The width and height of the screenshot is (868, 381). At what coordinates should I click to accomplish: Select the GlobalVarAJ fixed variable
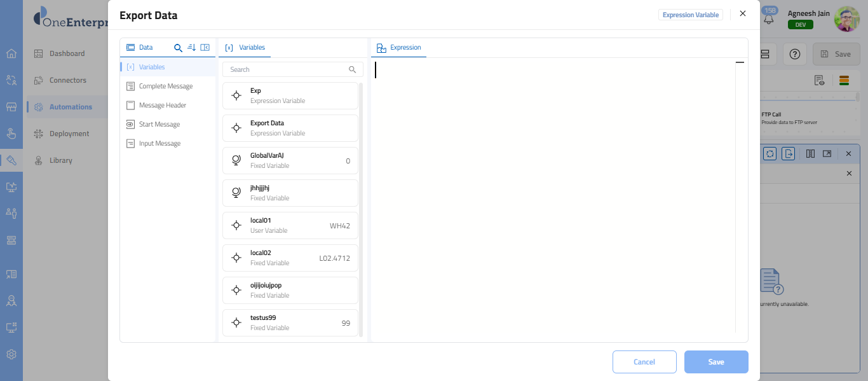pyautogui.click(x=290, y=160)
